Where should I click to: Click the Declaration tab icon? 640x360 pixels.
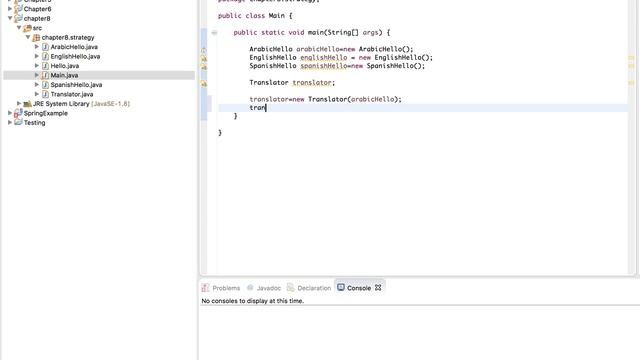[291, 288]
